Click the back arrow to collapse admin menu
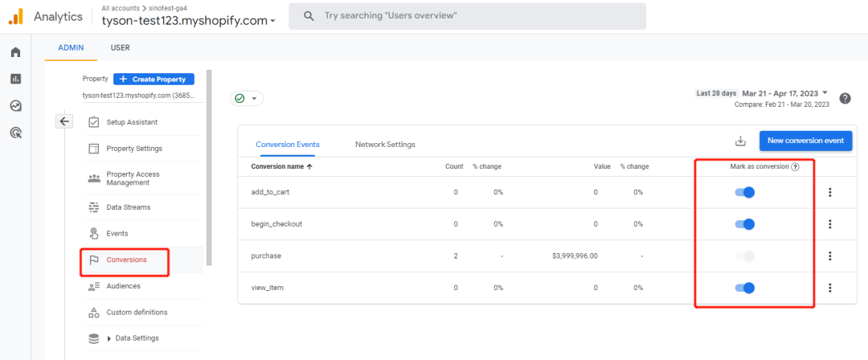The height and width of the screenshot is (360, 868). (65, 121)
